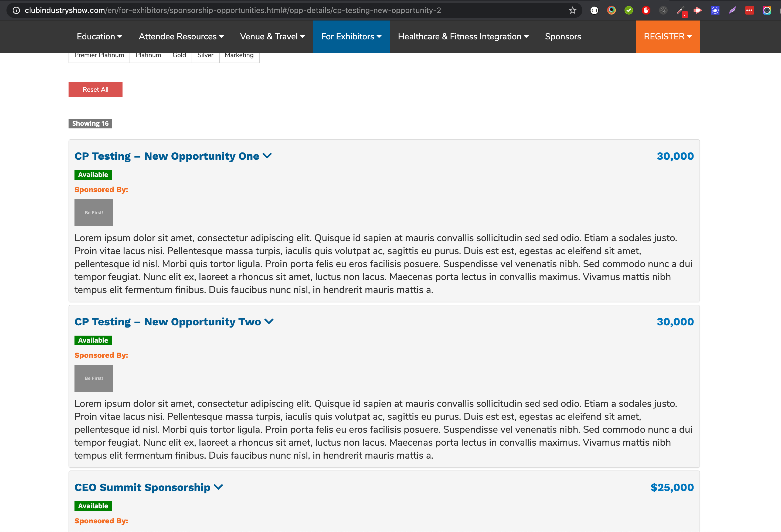The width and height of the screenshot is (781, 532).
Task: Click Sponsored By: label under CEO Summit Sponsorship
Action: [x=101, y=521]
